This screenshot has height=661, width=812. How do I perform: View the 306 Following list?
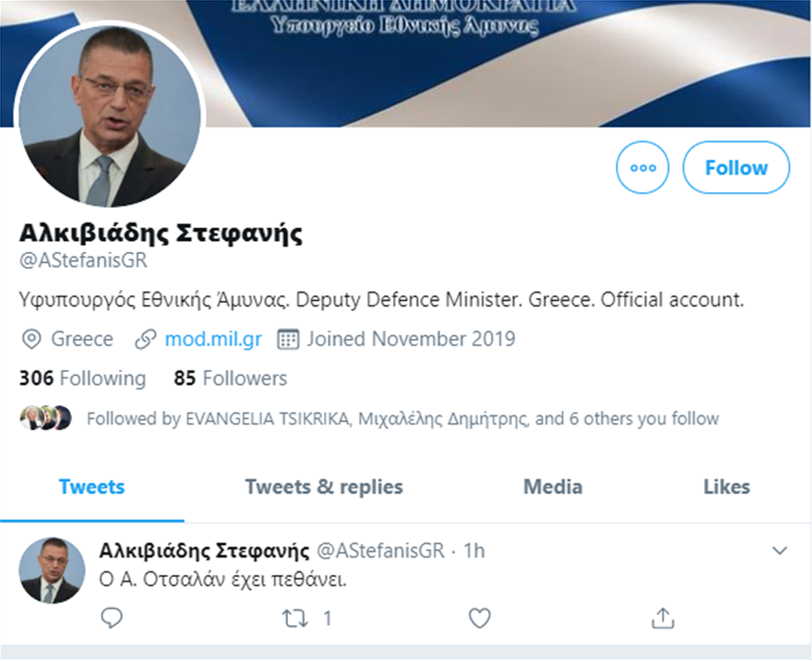(x=82, y=379)
